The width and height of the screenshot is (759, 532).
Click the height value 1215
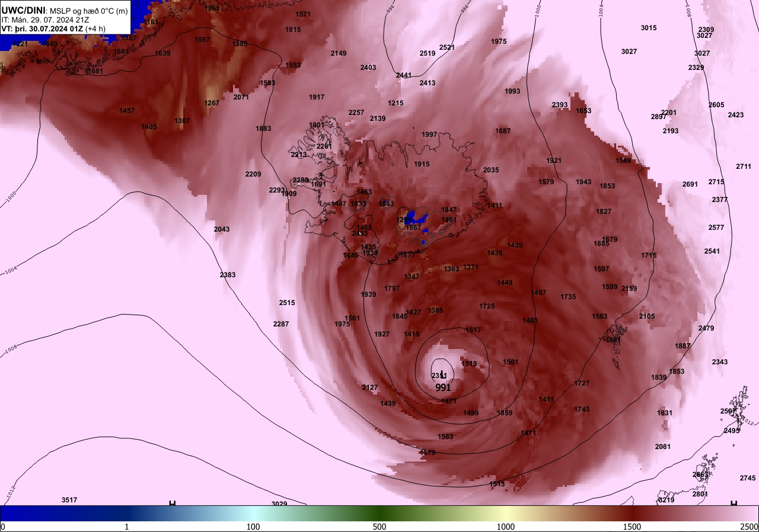tap(396, 103)
